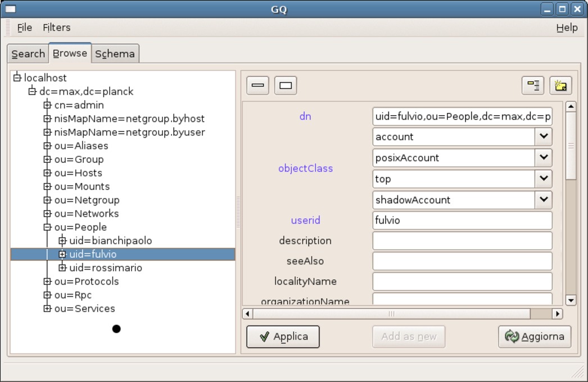This screenshot has height=382, width=588.
Task: Click the userid field containing fulvio
Action: coord(463,220)
